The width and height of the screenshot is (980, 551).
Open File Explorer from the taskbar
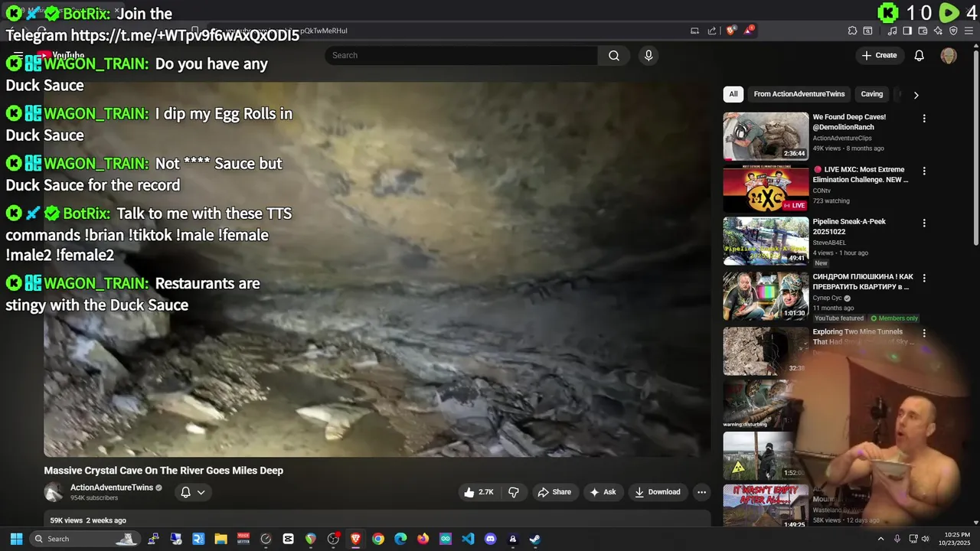220,539
